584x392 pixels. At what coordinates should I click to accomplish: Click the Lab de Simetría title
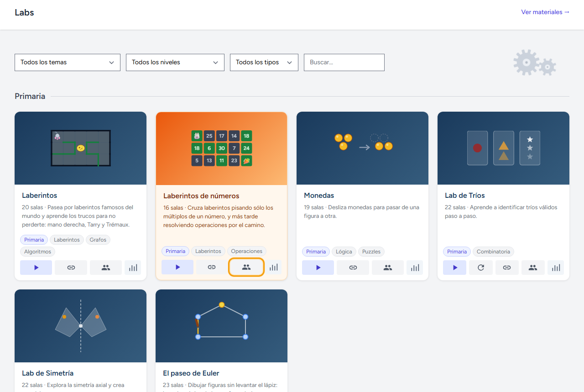coord(48,373)
